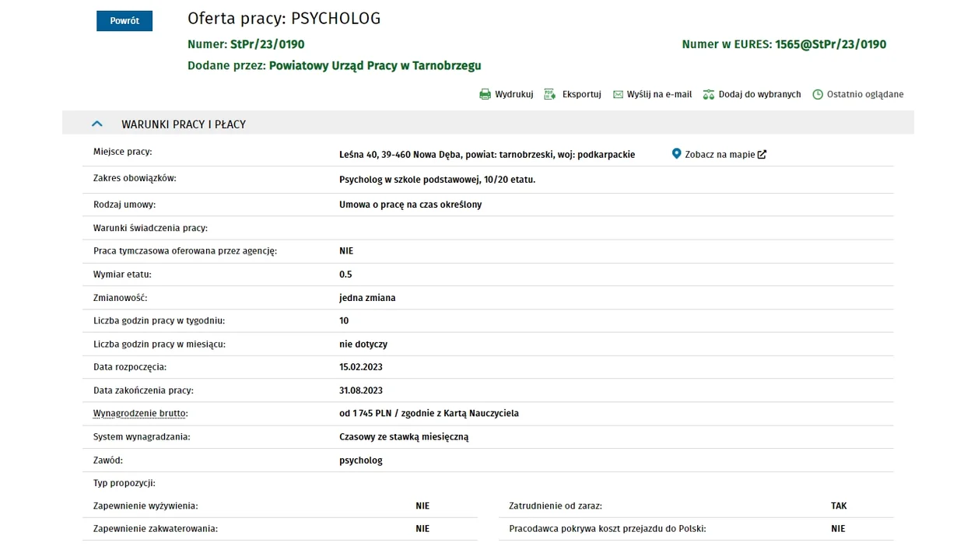Click the Zawód value psycholog
978x560 pixels.
tap(361, 460)
